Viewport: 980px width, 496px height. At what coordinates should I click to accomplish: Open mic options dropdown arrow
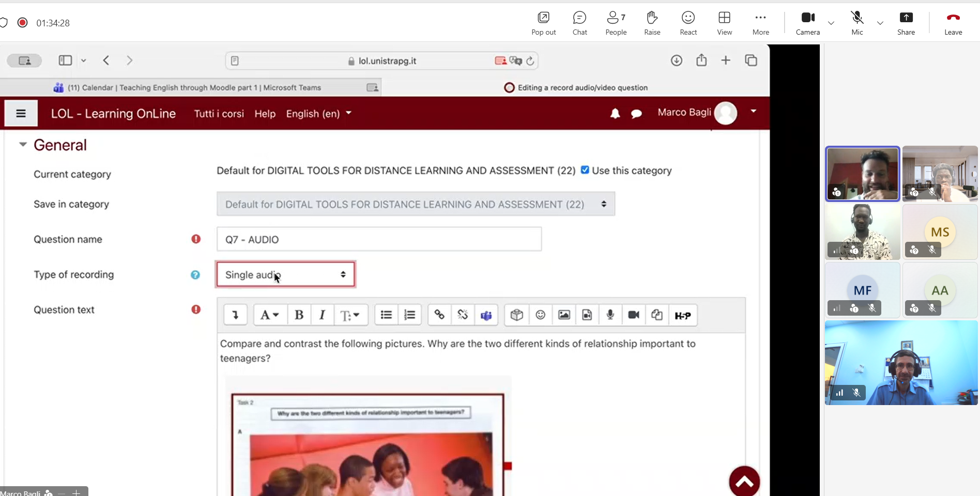point(880,23)
